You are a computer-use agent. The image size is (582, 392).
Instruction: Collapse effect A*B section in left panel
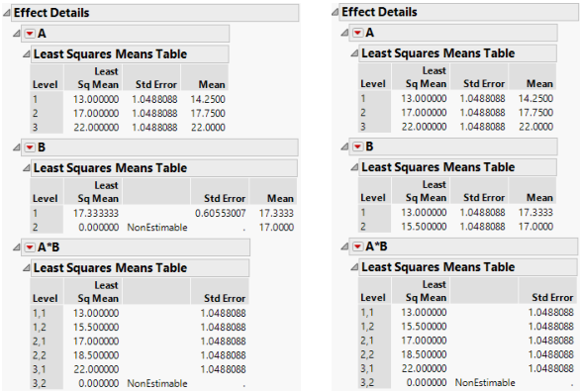(16, 247)
